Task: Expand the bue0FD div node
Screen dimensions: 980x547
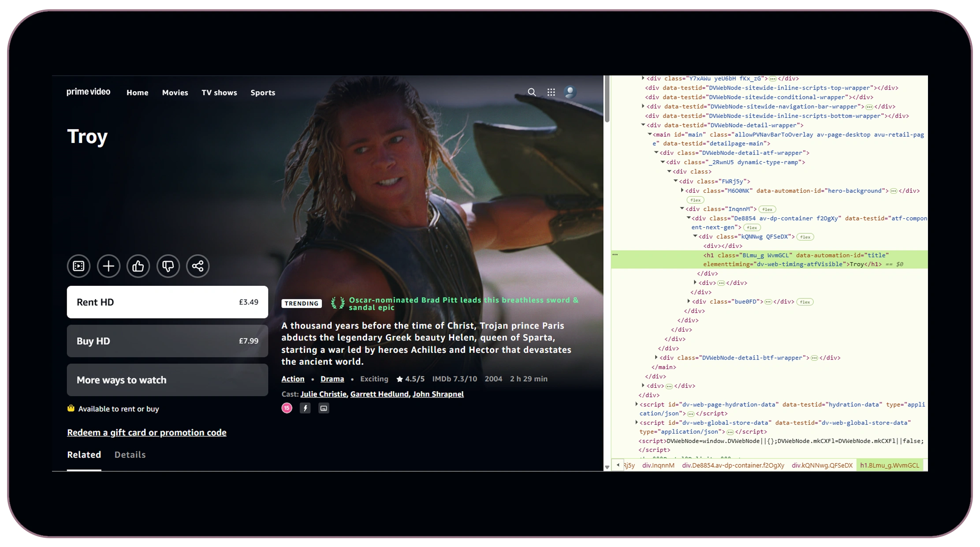Action: (x=689, y=301)
